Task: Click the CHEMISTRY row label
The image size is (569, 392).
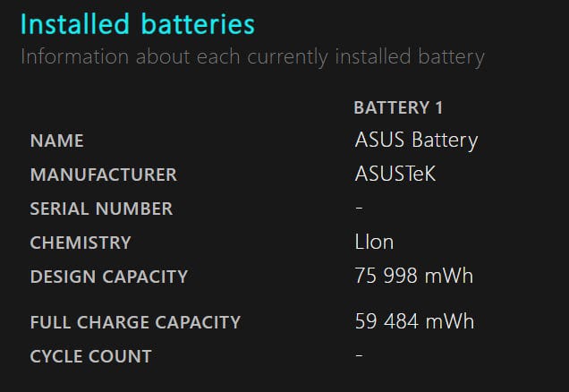Action: tap(81, 243)
